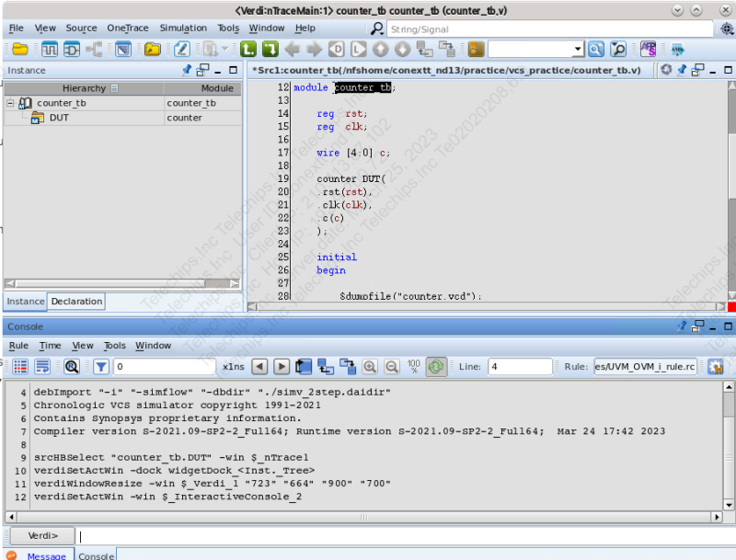Click the source pane horizontal scrollbar
736x560 pixels.
[487, 306]
